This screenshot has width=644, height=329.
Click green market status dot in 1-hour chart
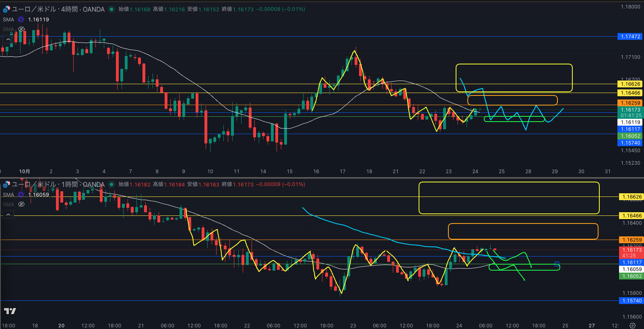[111, 184]
